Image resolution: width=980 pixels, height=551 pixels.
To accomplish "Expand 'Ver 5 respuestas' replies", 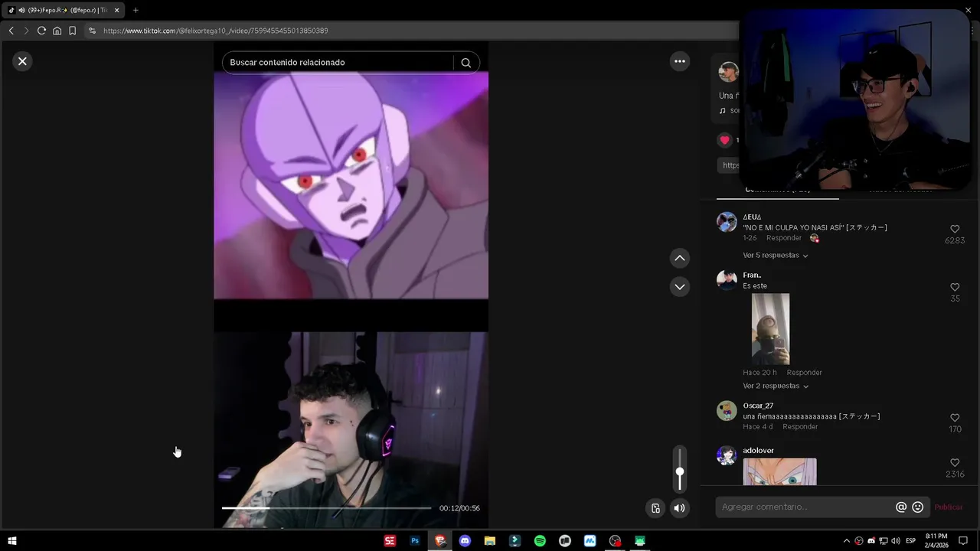I will click(x=775, y=256).
